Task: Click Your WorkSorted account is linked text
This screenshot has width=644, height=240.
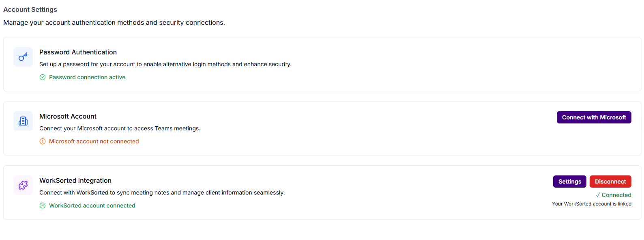Action: point(592,203)
